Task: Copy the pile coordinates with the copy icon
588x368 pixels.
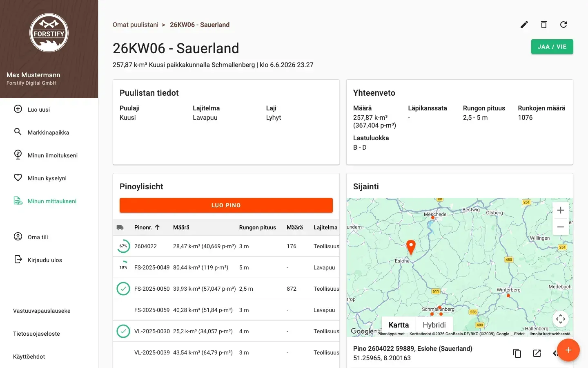Action: tap(517, 353)
